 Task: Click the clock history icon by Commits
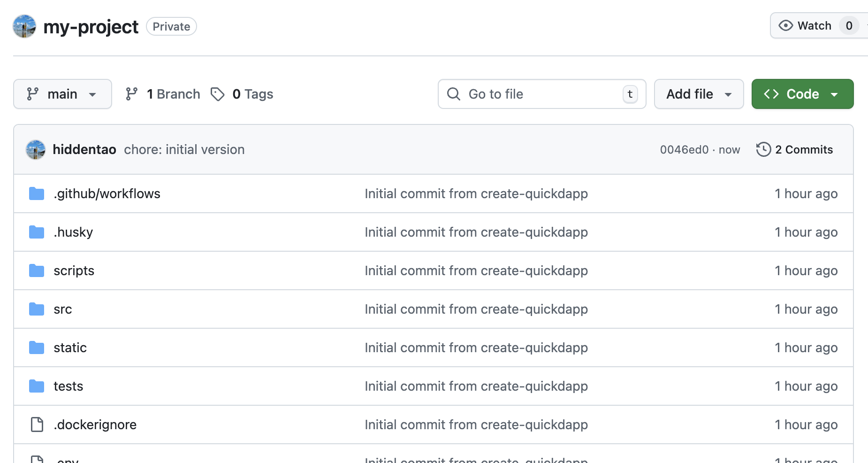coord(763,150)
